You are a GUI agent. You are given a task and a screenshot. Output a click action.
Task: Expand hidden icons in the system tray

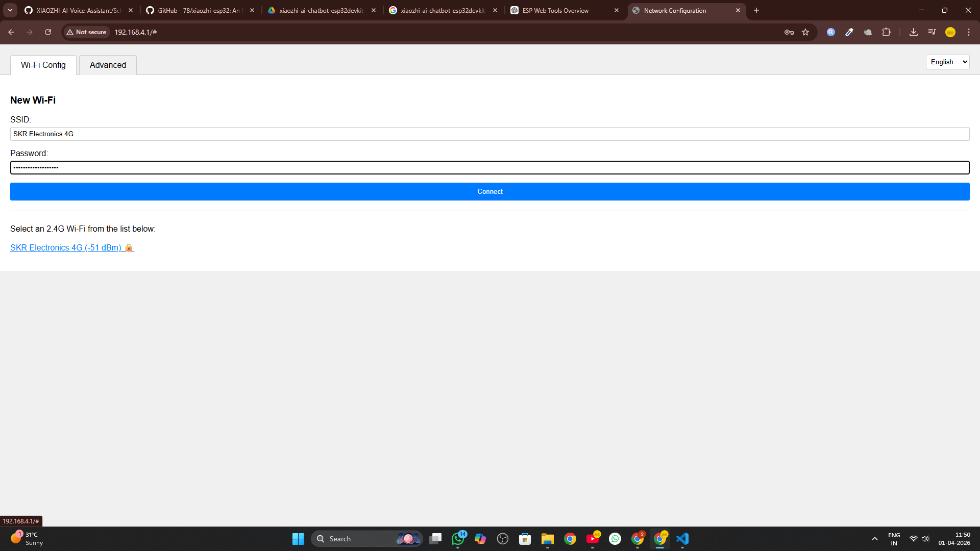(x=874, y=538)
